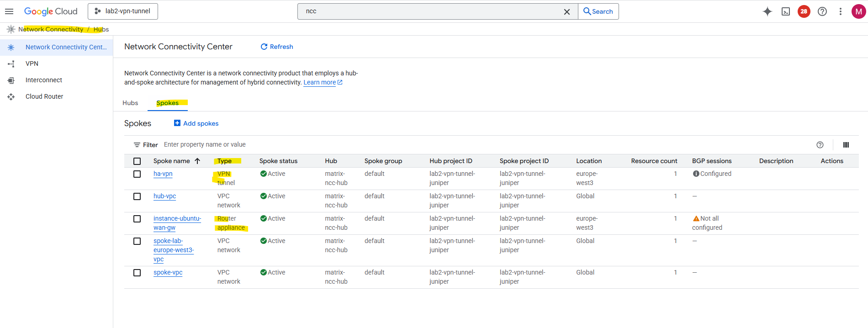Open the three-dot settings menu in header
Viewport: 868px width, 328px height.
point(841,11)
